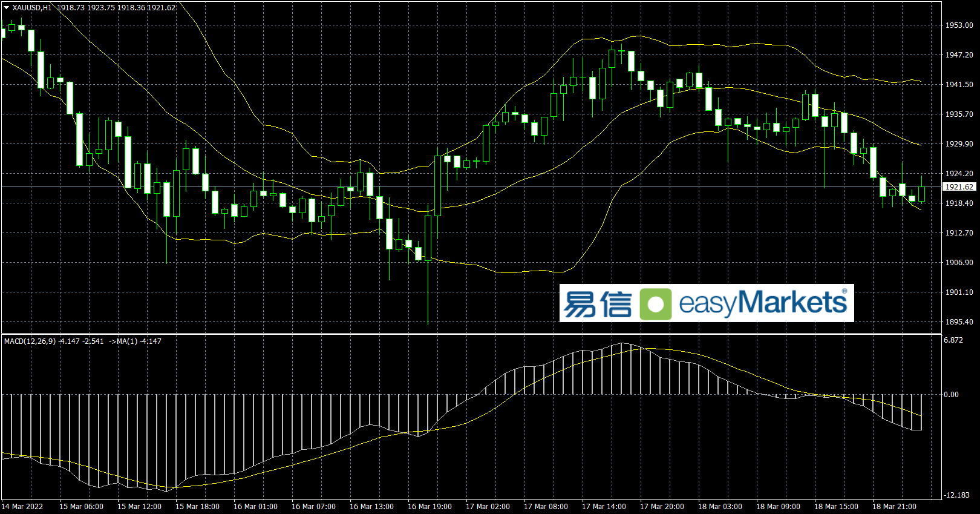Image resolution: width=980 pixels, height=514 pixels.
Task: Click the 16 Mar 19:00 time label
Action: 430,507
